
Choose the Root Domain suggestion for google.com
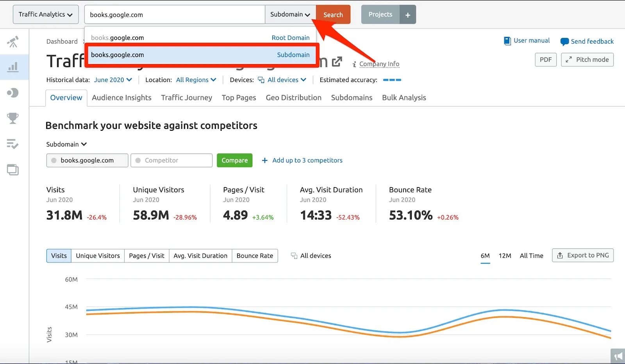tap(200, 37)
